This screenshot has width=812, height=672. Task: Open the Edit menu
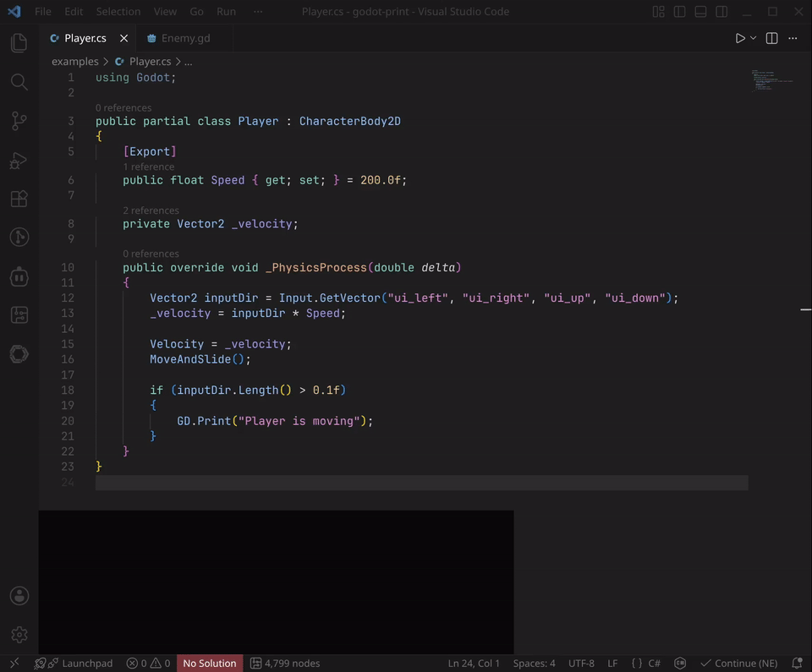coord(74,11)
